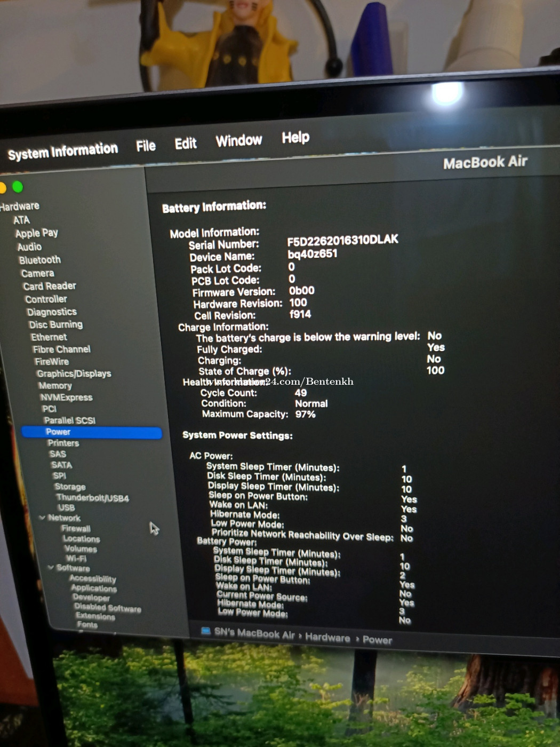Viewport: 560px width, 747px height.
Task: Collapse the Software section chevron
Action: (51, 567)
